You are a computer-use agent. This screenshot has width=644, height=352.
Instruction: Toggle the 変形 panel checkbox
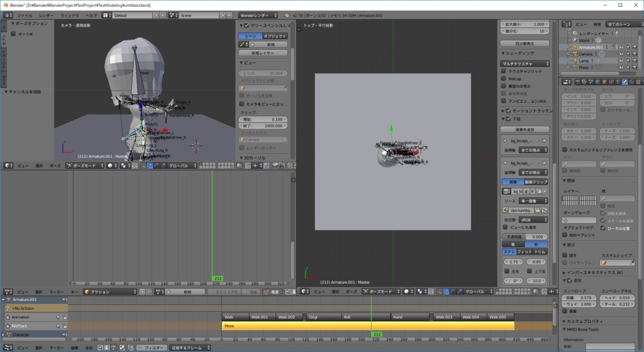pos(569,280)
